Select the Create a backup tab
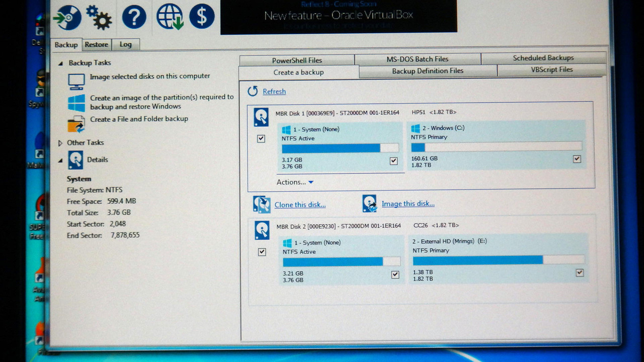 (x=299, y=72)
